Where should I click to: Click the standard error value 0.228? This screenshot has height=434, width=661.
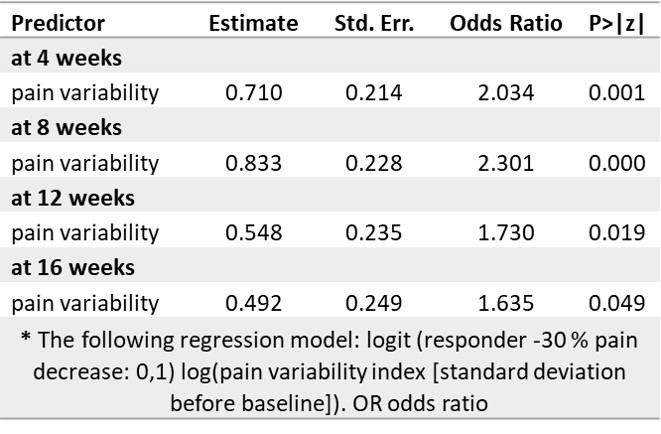(x=374, y=163)
